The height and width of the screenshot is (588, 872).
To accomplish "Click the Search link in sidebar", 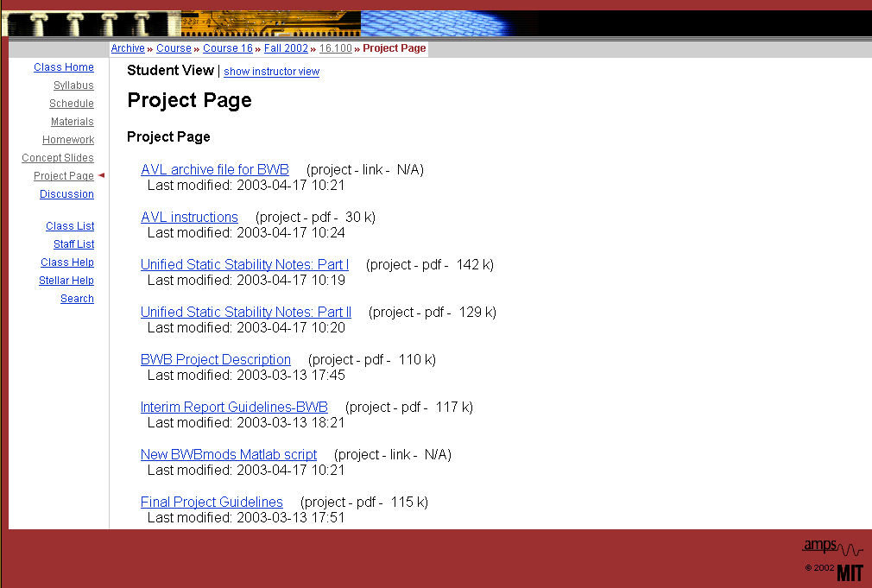I will (x=77, y=299).
